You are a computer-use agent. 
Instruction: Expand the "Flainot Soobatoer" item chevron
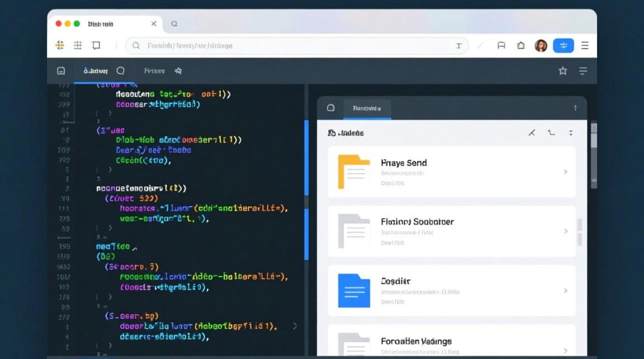click(565, 231)
